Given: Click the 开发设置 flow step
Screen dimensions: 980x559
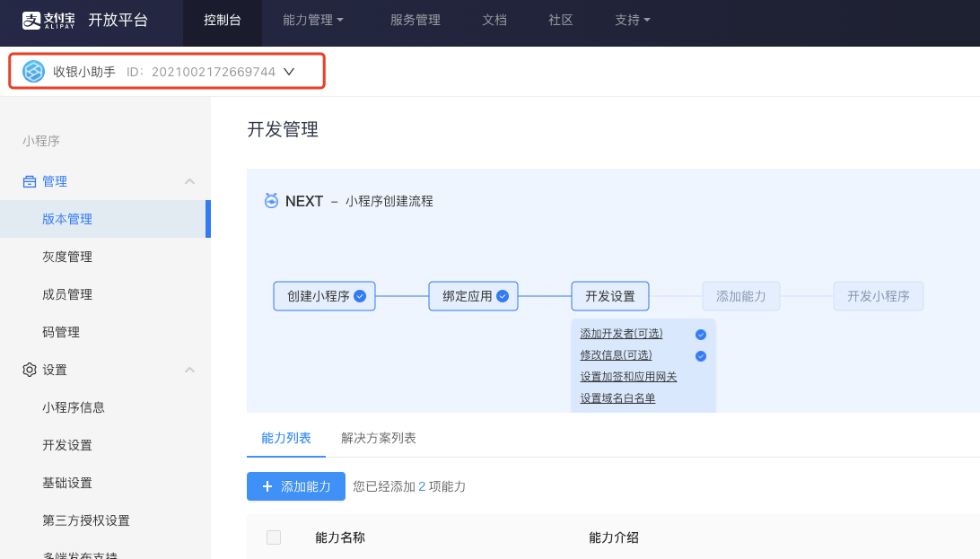Looking at the screenshot, I should click(610, 296).
